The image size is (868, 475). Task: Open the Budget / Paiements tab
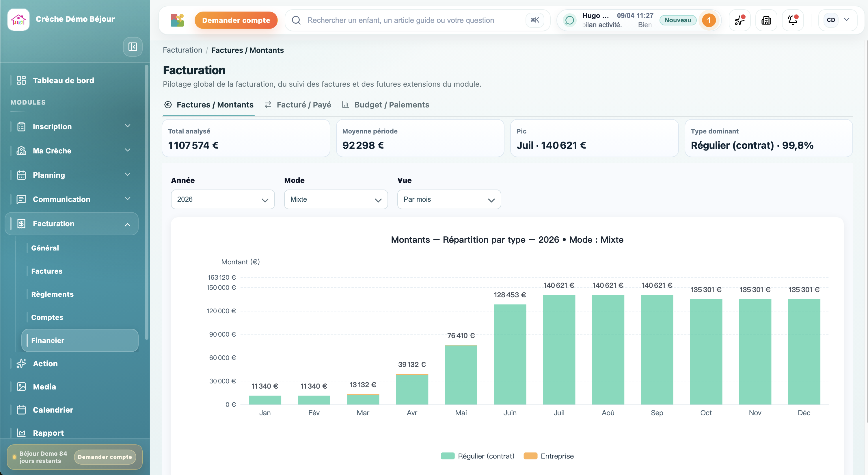pos(392,105)
